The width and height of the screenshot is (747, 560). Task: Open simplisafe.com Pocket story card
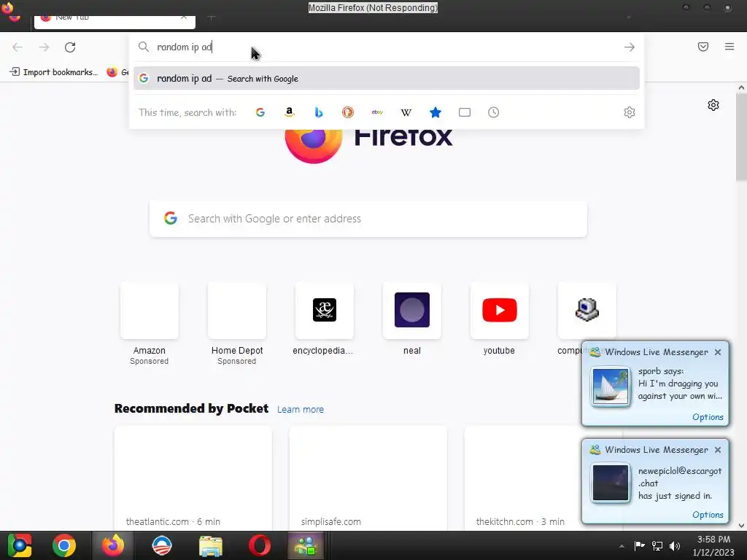click(368, 478)
